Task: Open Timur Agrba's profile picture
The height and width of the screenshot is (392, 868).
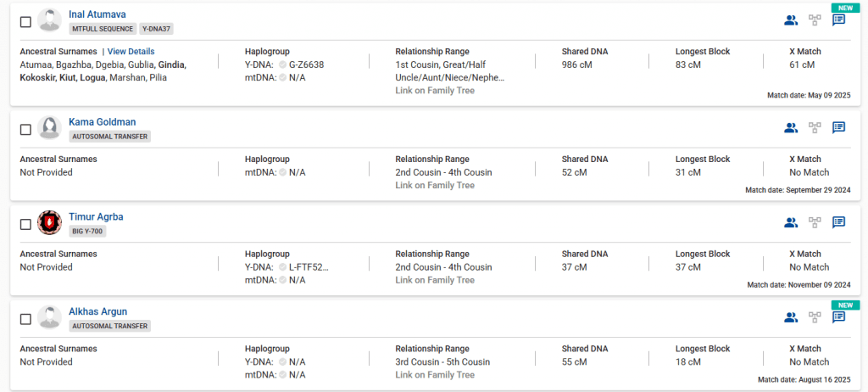Action: pos(50,223)
